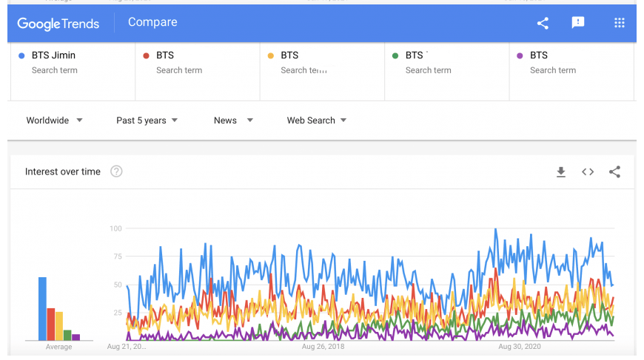
Task: Click the green dot term marker
Action: pos(395,55)
